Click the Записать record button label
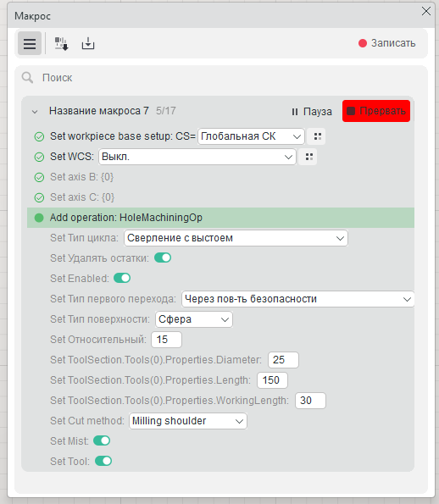439x504 pixels. 393,43
